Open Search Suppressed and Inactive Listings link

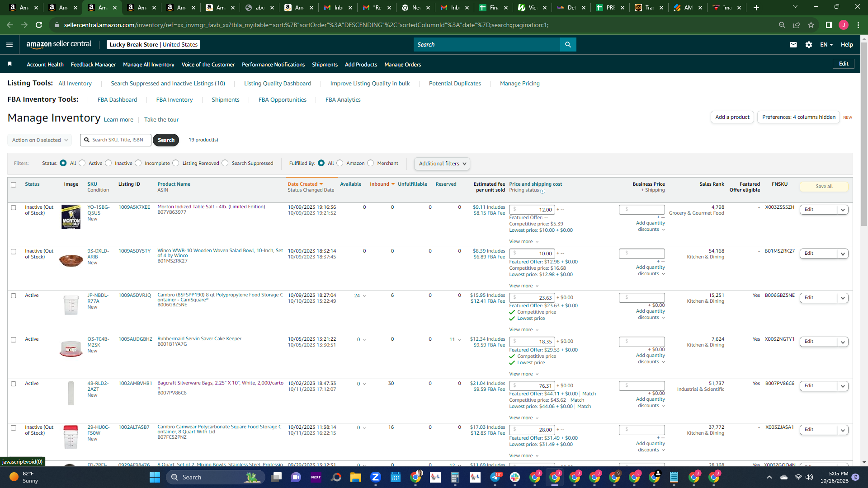click(x=168, y=83)
